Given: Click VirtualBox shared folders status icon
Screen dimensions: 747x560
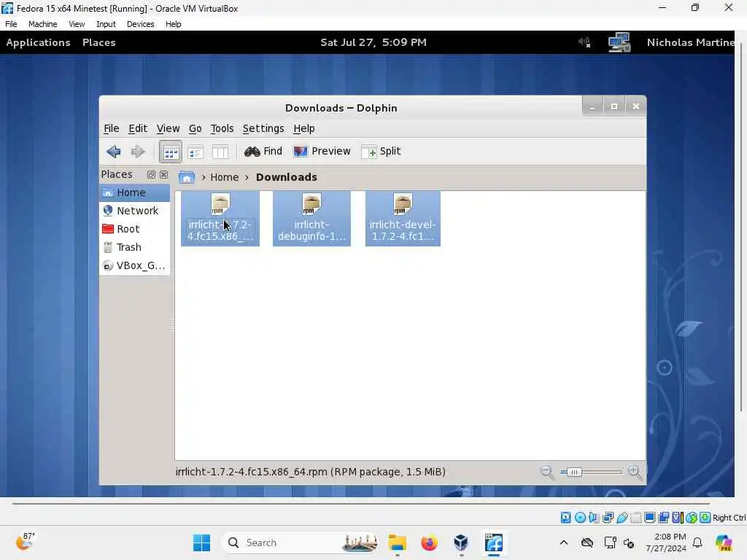Looking at the screenshot, I should tap(636, 518).
